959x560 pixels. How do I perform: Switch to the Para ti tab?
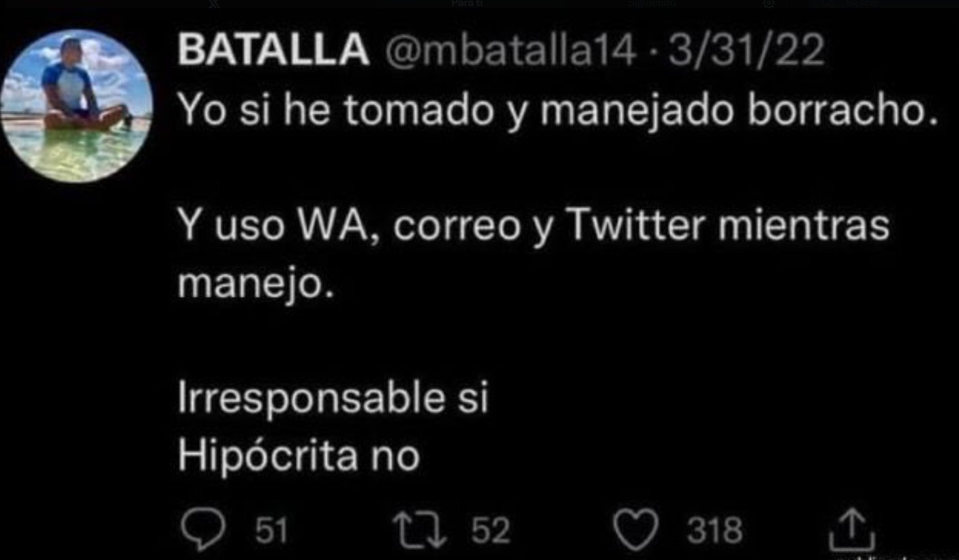[x=467, y=3]
